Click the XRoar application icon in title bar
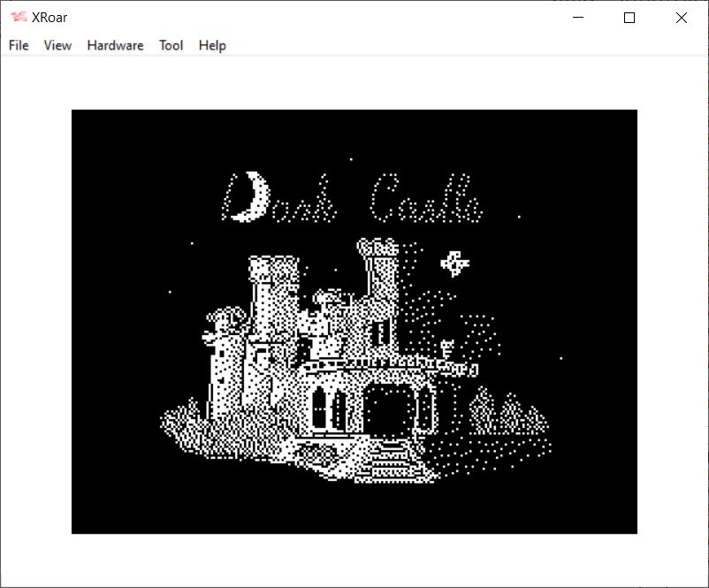709x588 pixels. [x=18, y=18]
